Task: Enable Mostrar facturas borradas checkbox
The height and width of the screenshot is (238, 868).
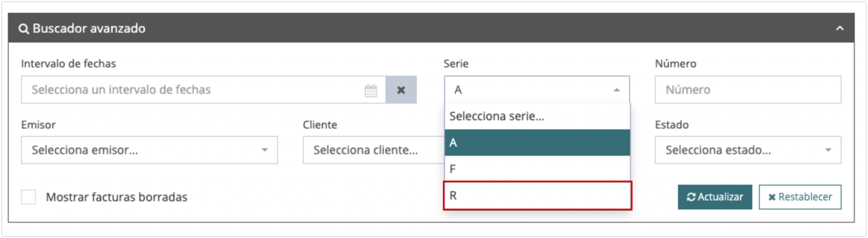Action: coord(29,197)
